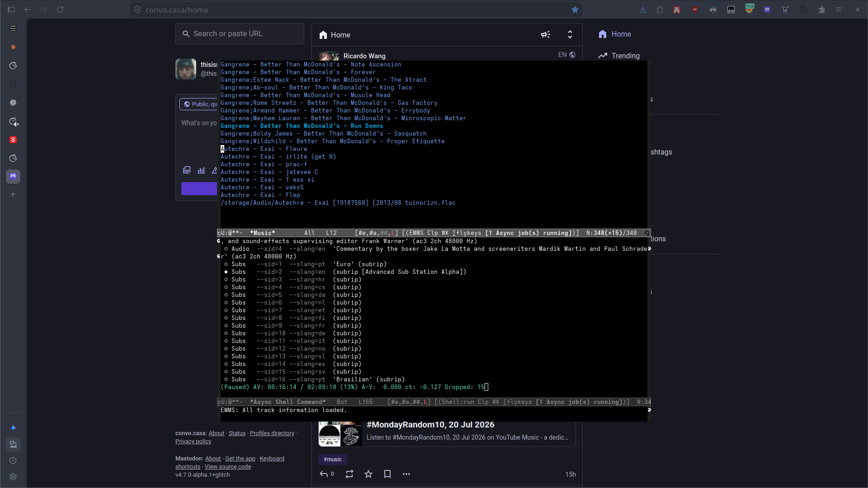Select subtitle track sid=14 slang=es
The width and height of the screenshot is (868, 488).
[x=292, y=364]
